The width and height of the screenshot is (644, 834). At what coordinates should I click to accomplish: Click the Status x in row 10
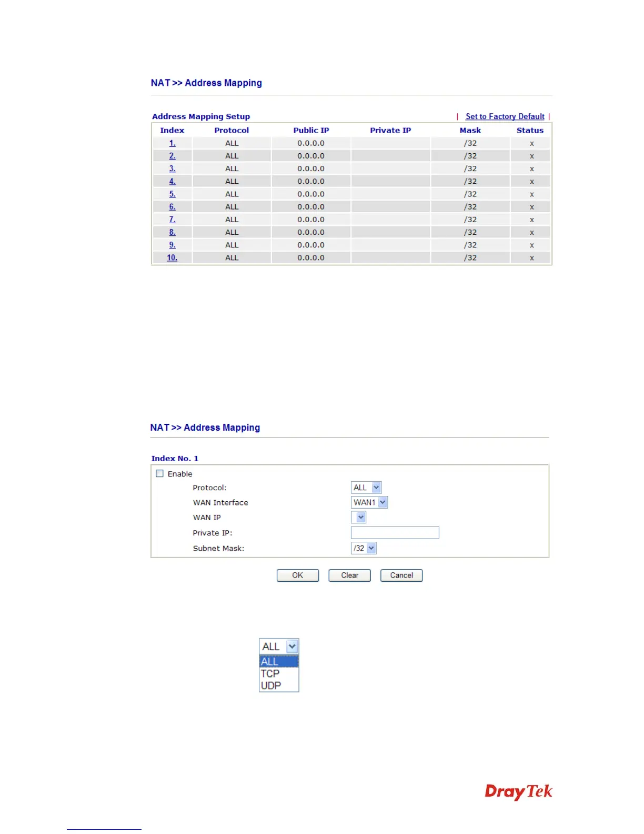[x=532, y=258]
